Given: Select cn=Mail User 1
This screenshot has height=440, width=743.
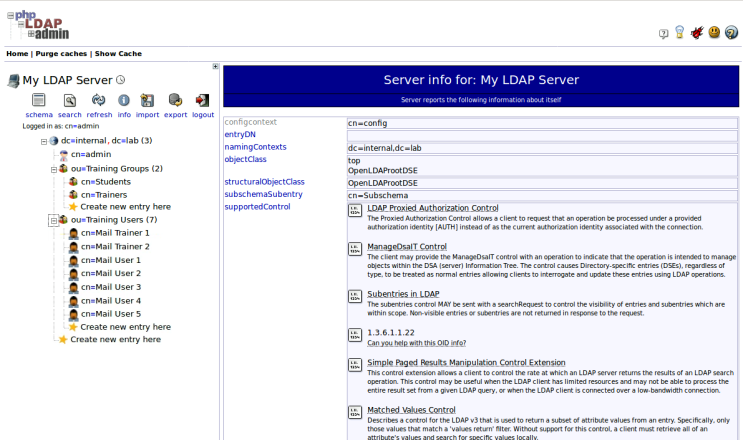Looking at the screenshot, I should [110, 260].
